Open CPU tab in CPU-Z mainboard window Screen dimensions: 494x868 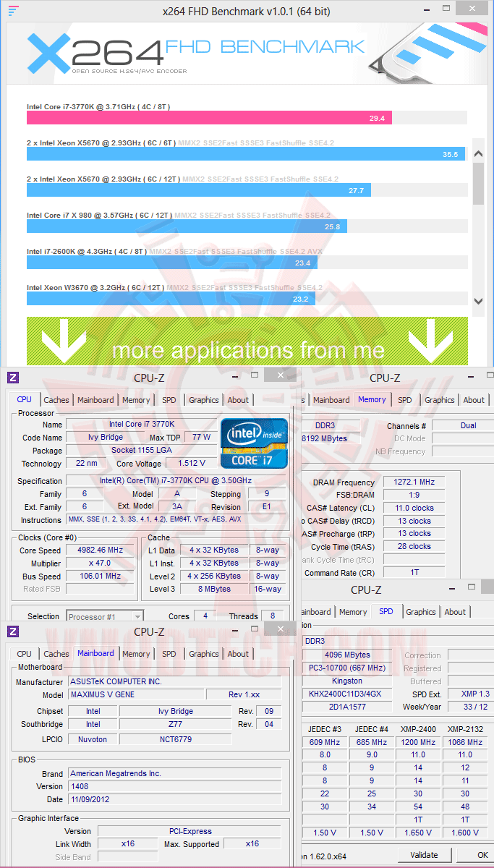click(25, 654)
